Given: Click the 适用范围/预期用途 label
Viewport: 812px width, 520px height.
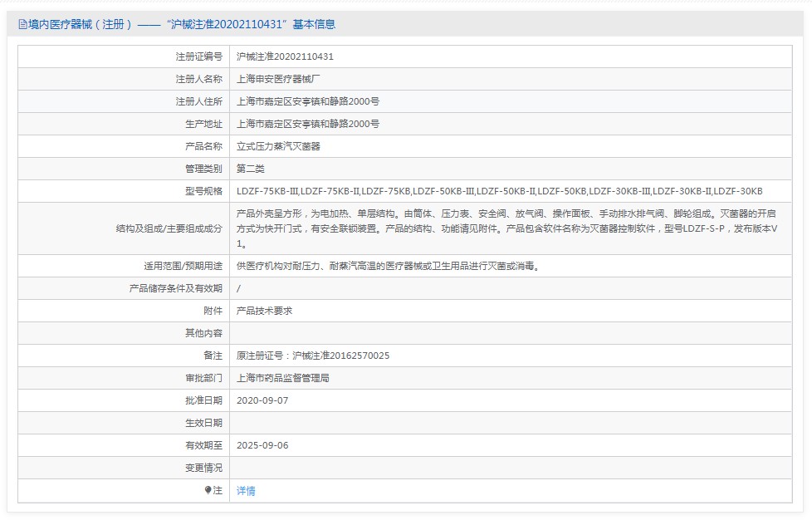Looking at the screenshot, I should [183, 266].
